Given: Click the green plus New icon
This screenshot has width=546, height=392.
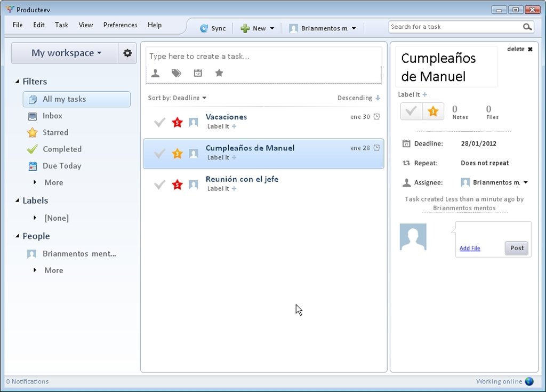Looking at the screenshot, I should 245,28.
